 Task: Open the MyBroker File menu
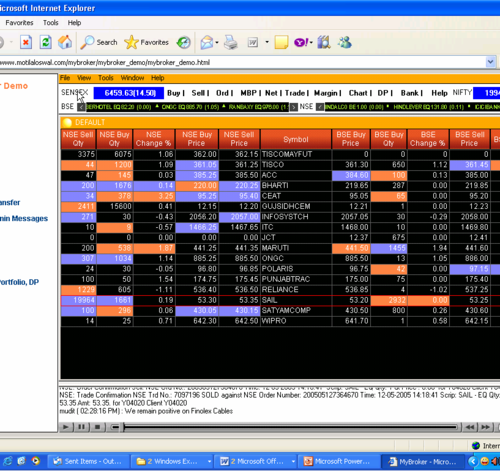pos(65,78)
